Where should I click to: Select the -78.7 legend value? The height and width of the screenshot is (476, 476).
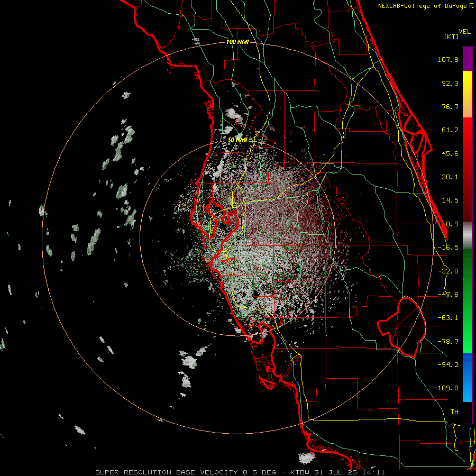448,342
